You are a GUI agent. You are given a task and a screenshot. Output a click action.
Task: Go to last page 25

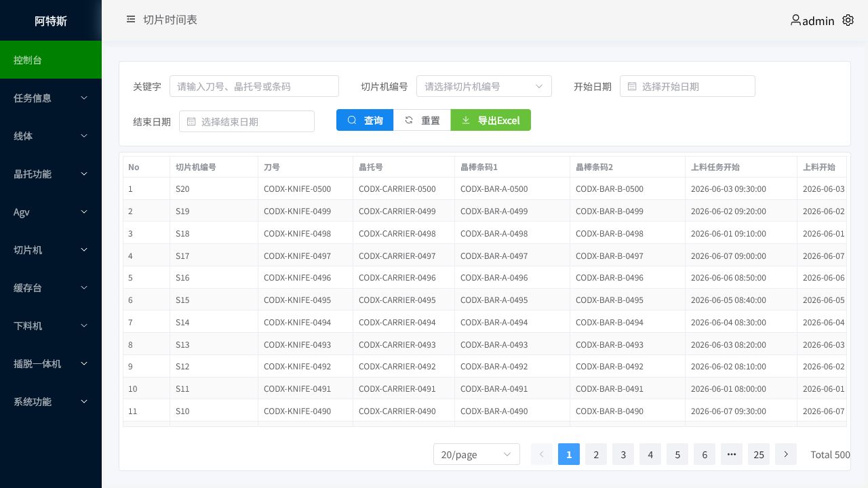pos(759,454)
